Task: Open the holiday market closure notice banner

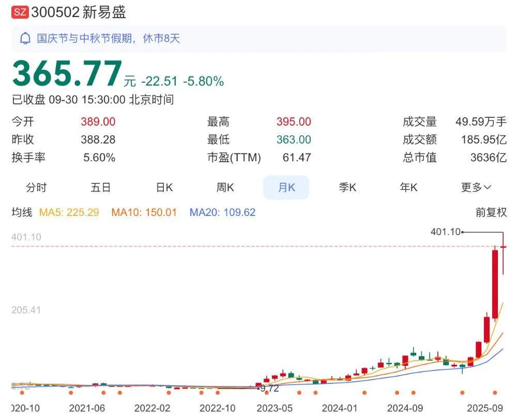Action: pyautogui.click(x=258, y=39)
